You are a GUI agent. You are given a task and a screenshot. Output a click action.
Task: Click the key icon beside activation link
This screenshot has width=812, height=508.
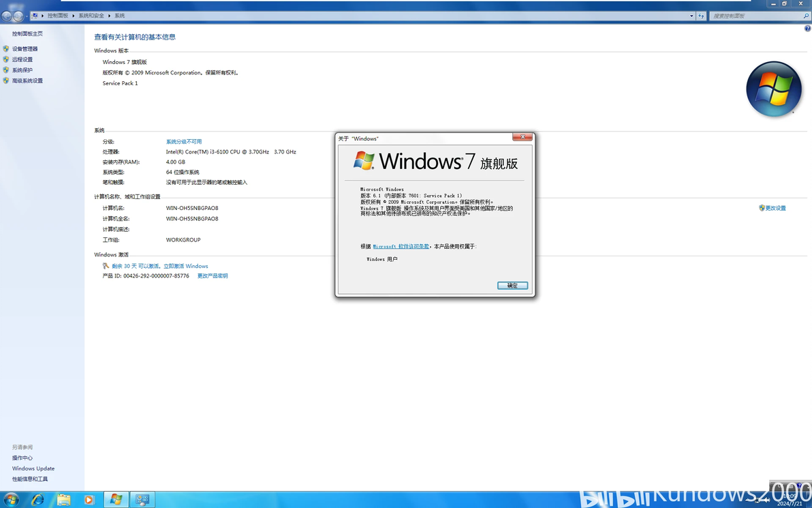tap(106, 266)
